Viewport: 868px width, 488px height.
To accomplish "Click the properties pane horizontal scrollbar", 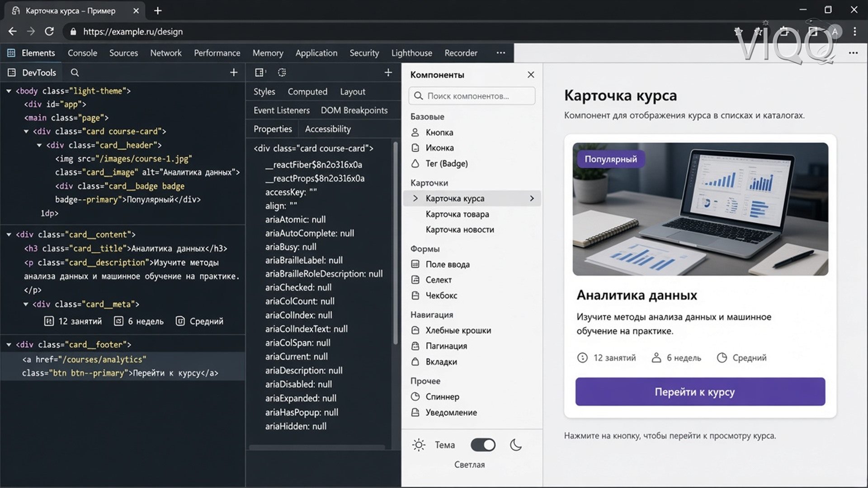I will click(317, 447).
